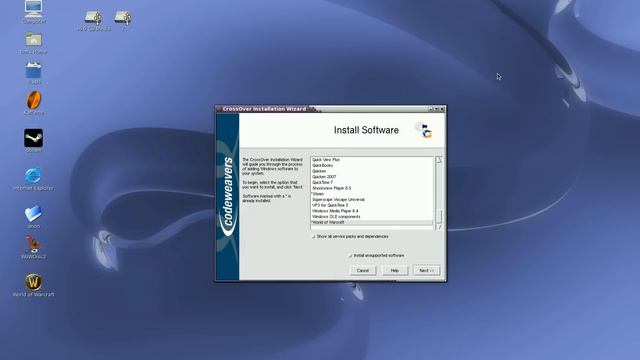Select VP3 for QuickTime 5

pyautogui.click(x=371, y=205)
